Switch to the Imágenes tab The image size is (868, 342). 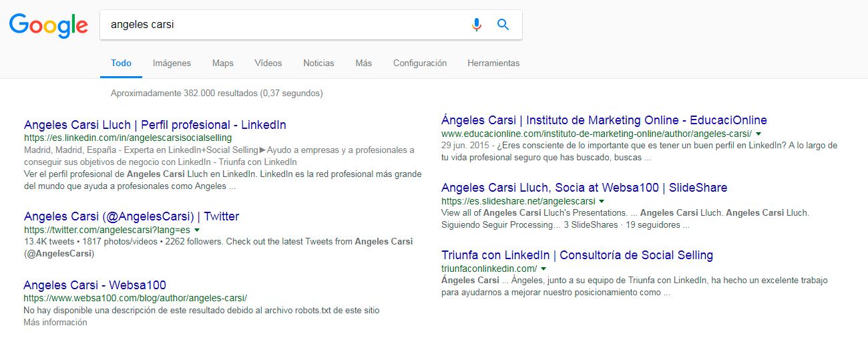172,63
